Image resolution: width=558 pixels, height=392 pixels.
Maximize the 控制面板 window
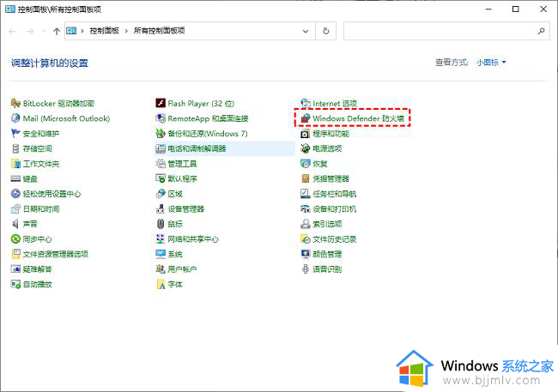point(515,9)
